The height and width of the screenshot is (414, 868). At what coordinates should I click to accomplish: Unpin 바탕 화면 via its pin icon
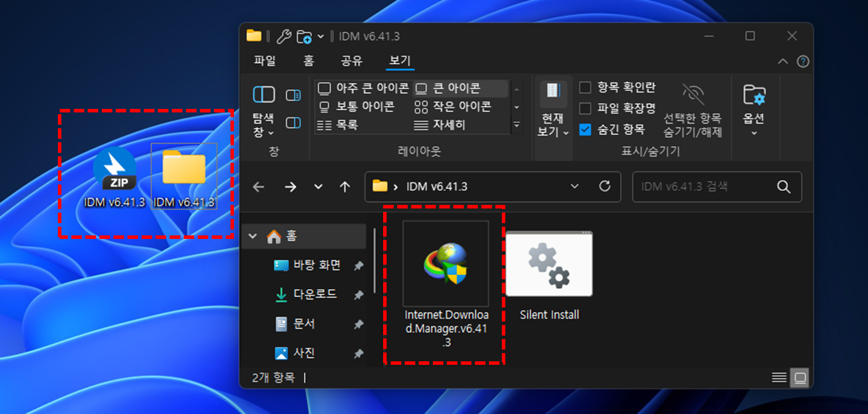[x=359, y=266]
